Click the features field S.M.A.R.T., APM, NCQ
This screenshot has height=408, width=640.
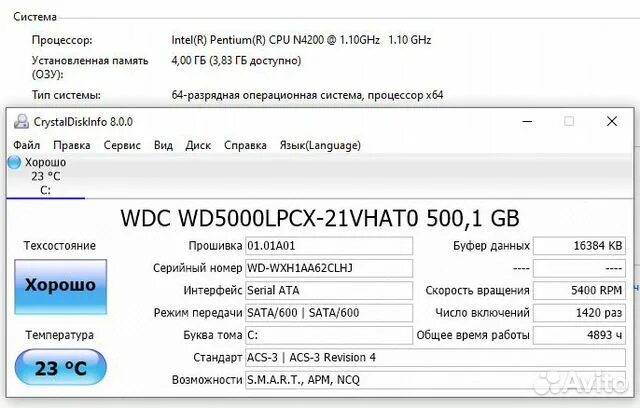coord(436,380)
